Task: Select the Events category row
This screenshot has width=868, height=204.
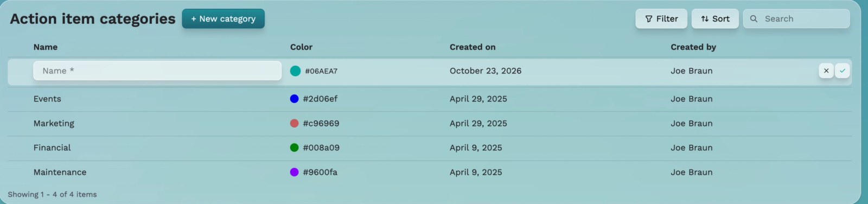Action: coord(430,99)
